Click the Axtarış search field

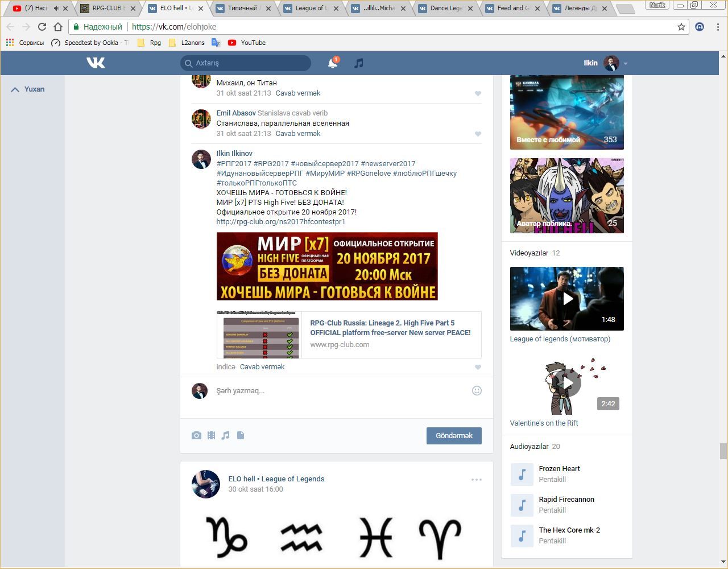(x=246, y=63)
